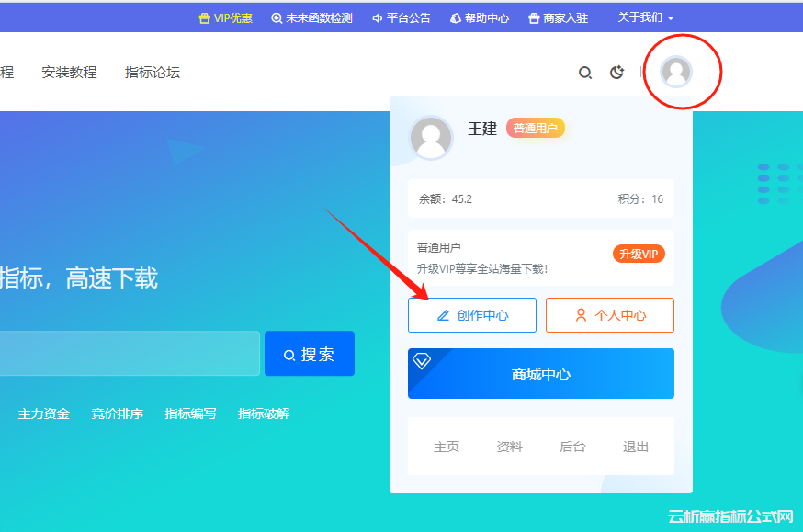Image resolution: width=803 pixels, height=532 pixels.
Task: Click the user name 王建
Action: 482,128
